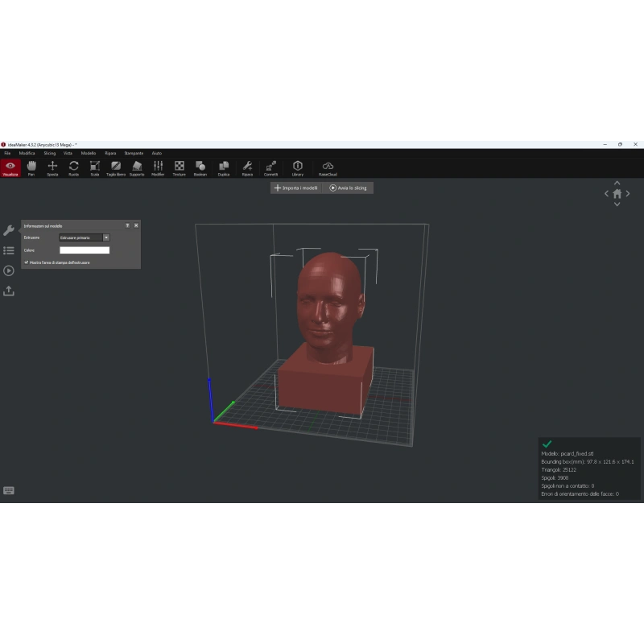Click the keyboard shortcuts icon bottom-left
This screenshot has height=644, width=644.
[9, 490]
